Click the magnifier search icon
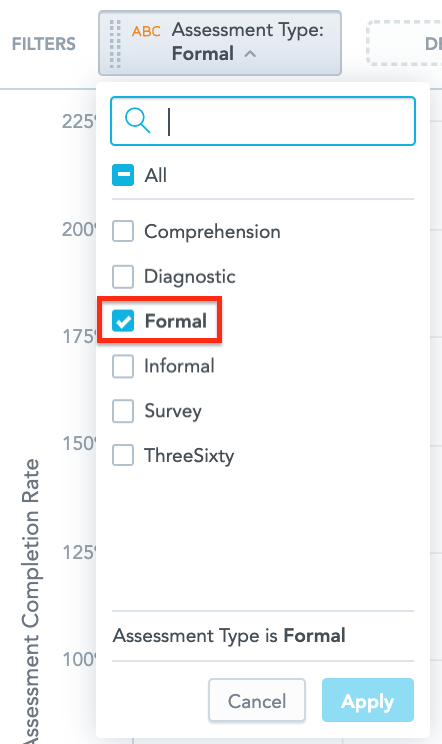This screenshot has width=442, height=744. pyautogui.click(x=138, y=121)
